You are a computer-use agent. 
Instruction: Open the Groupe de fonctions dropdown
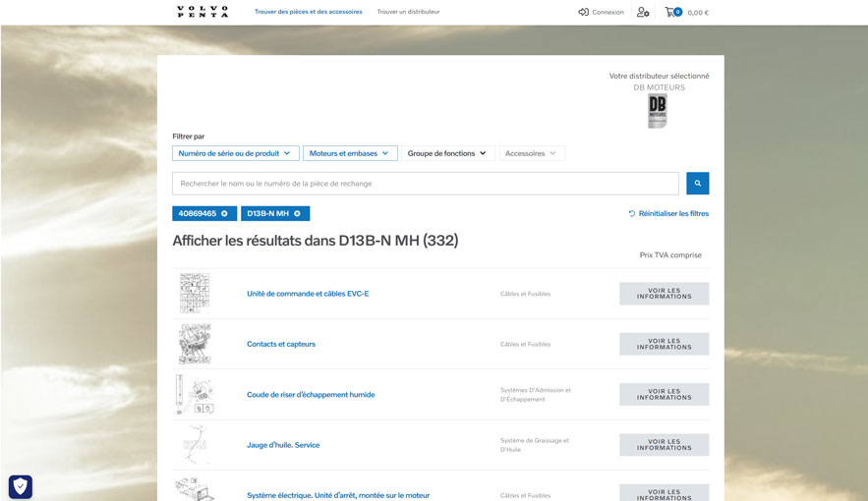click(447, 153)
